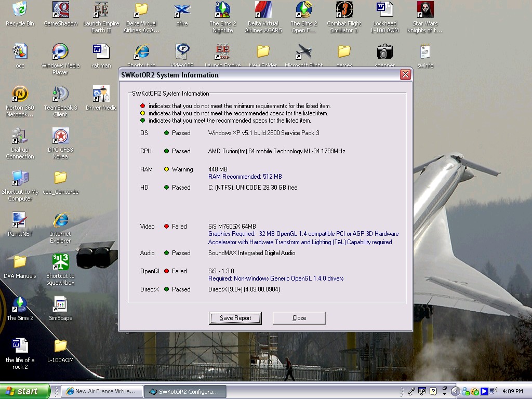Viewport: 532px width, 399px height.
Task: Select the Internet Explorer desktop icon
Action: point(60,228)
